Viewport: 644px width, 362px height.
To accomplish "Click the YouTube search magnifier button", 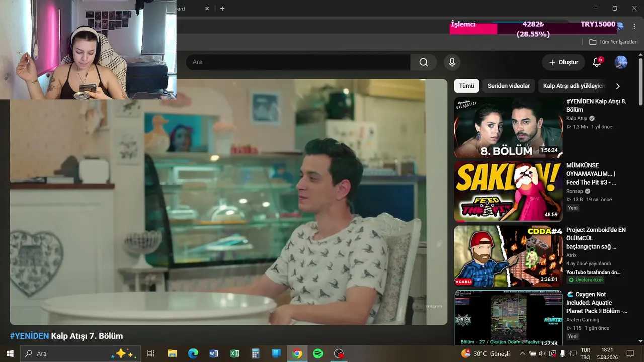I will (424, 62).
